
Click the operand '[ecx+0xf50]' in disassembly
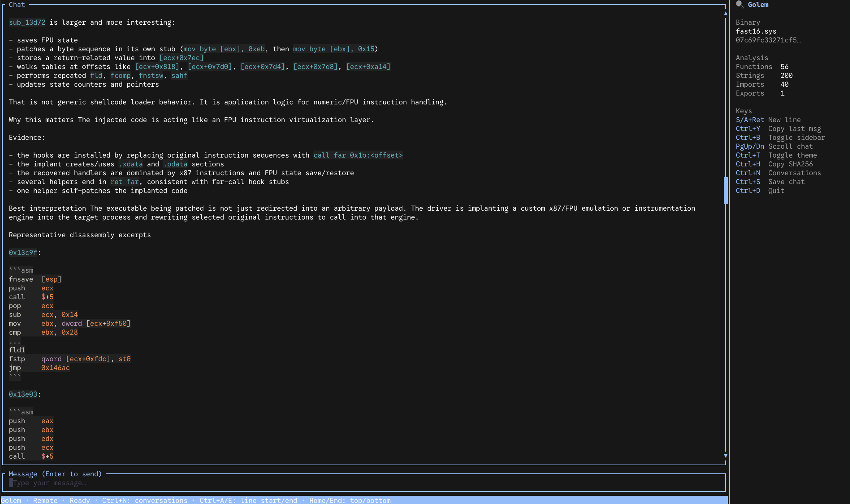(108, 324)
